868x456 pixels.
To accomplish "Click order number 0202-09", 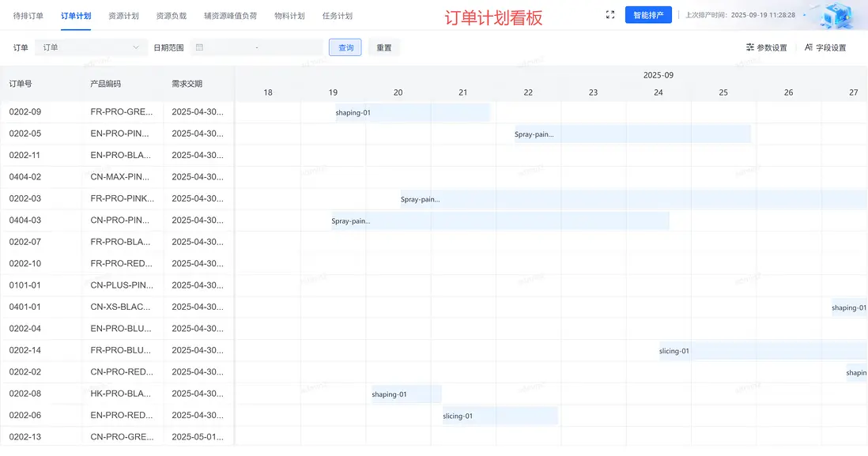I will (25, 111).
